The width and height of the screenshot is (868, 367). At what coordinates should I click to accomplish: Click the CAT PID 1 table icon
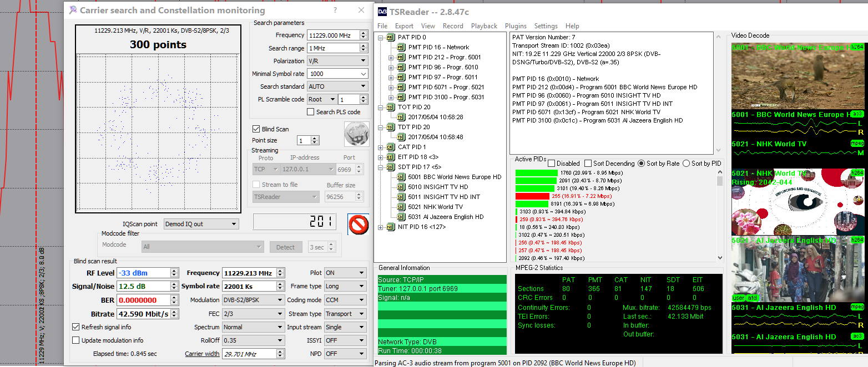(x=390, y=147)
